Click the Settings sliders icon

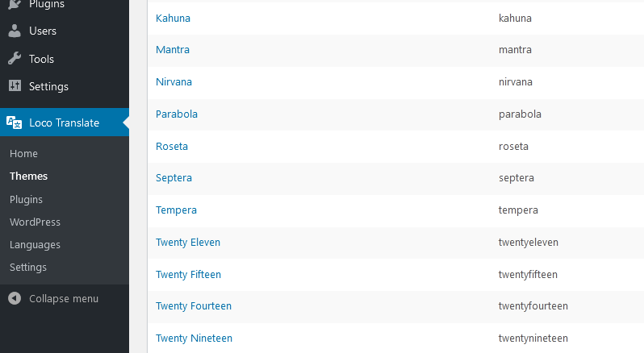tap(15, 85)
